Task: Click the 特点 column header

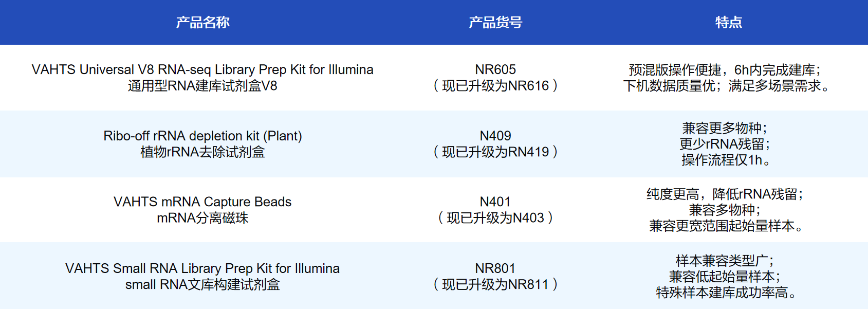Action: (728, 22)
